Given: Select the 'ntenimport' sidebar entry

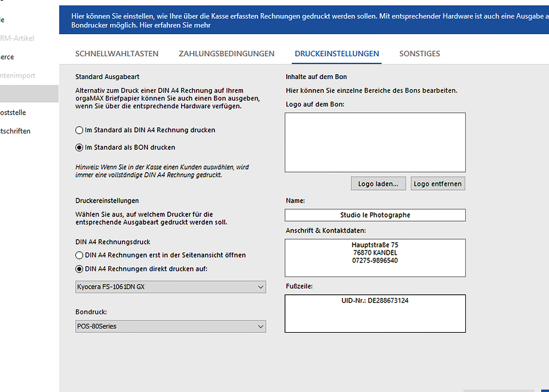Looking at the screenshot, I should [17, 75].
